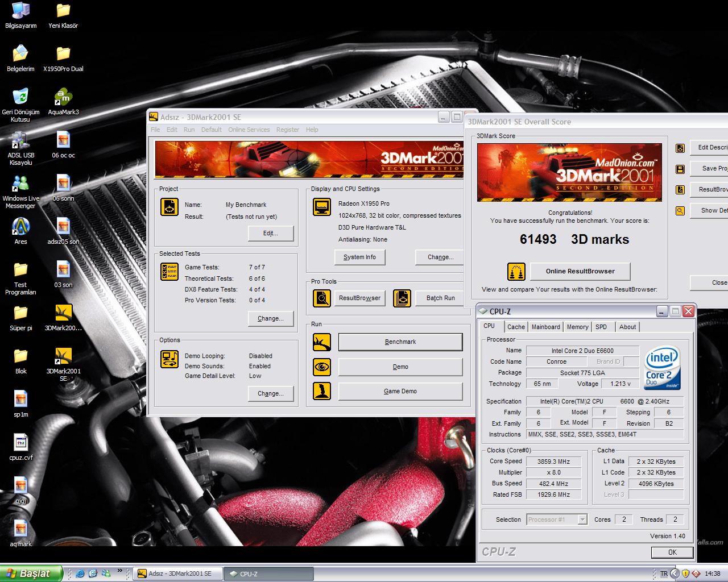
Task: Click the Show Details magnifier icon
Action: coord(680,211)
